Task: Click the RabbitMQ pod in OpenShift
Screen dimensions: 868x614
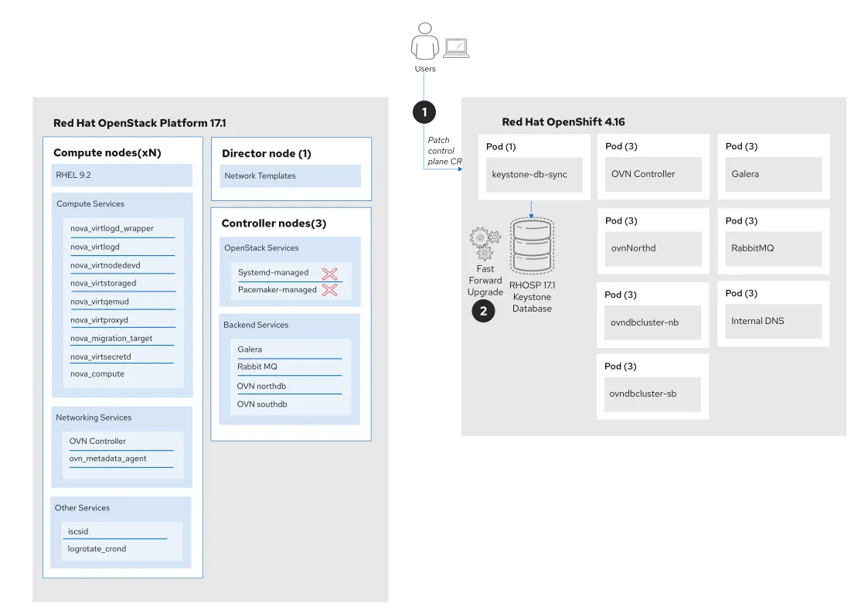Action: pyautogui.click(x=773, y=248)
